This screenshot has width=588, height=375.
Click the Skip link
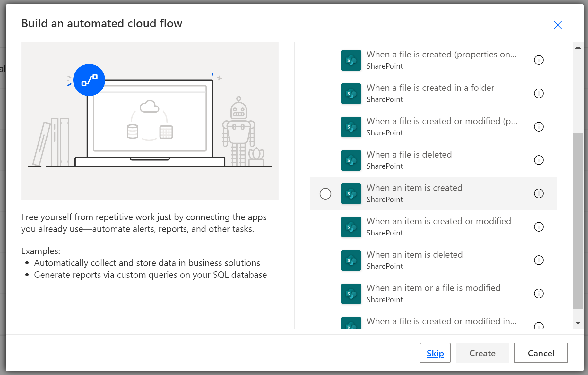pos(435,353)
